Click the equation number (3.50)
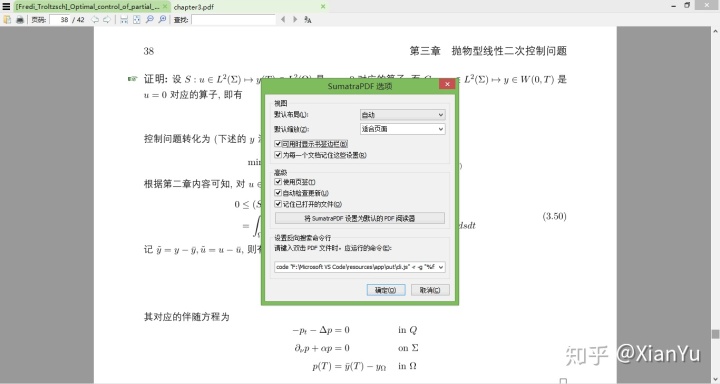The height and width of the screenshot is (384, 720). click(554, 216)
